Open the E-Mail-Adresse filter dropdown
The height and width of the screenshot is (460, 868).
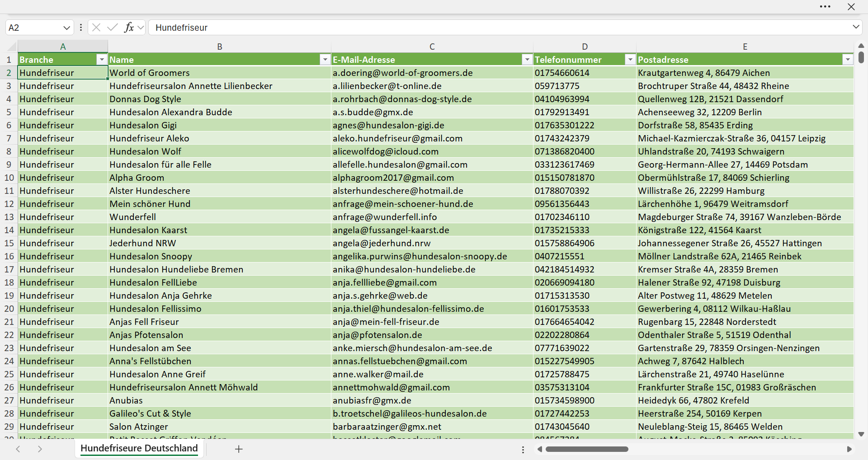coord(527,60)
